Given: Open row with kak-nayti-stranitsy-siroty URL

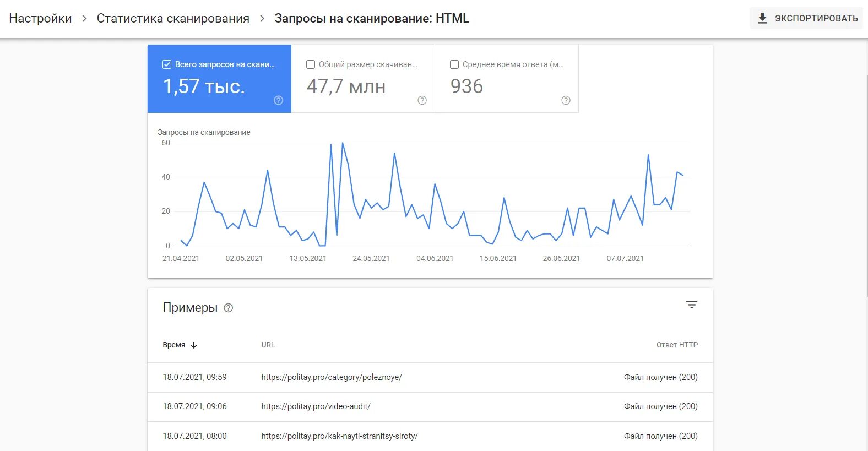Looking at the screenshot, I should pyautogui.click(x=430, y=436).
